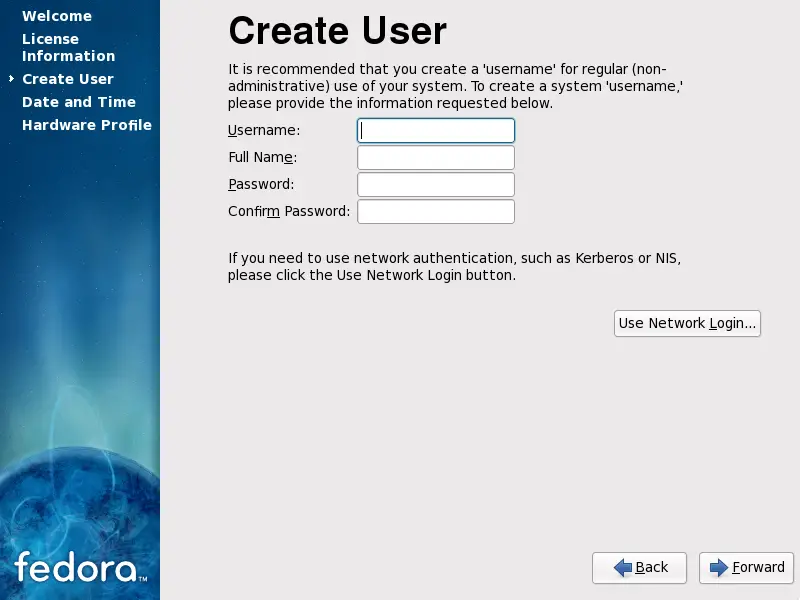Click the network authentication instruction text

click(452, 266)
